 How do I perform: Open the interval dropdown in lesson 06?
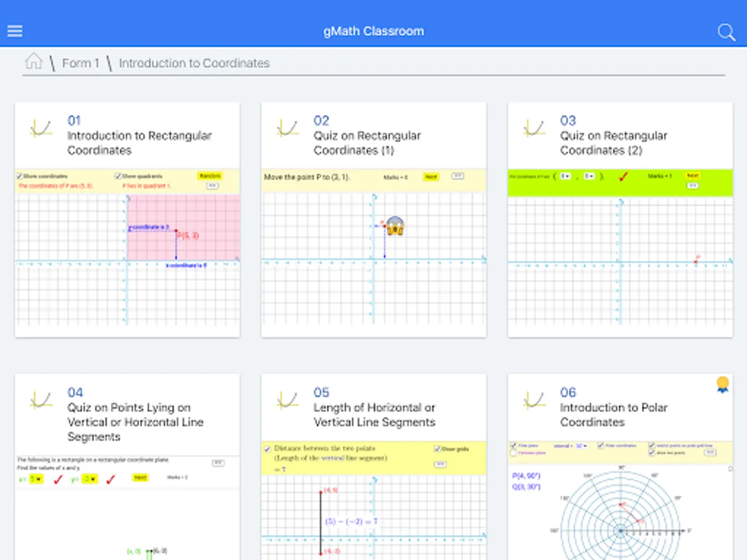581,446
